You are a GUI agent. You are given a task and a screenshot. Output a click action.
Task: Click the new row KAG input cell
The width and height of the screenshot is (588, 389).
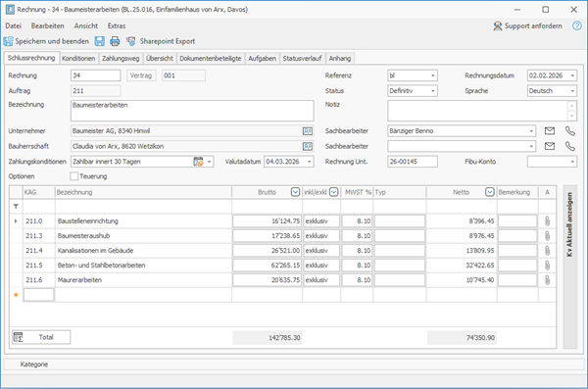coord(38,295)
